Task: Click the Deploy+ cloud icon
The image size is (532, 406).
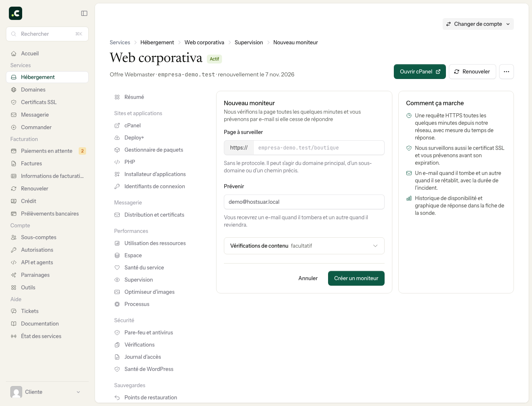Action: [x=117, y=138]
